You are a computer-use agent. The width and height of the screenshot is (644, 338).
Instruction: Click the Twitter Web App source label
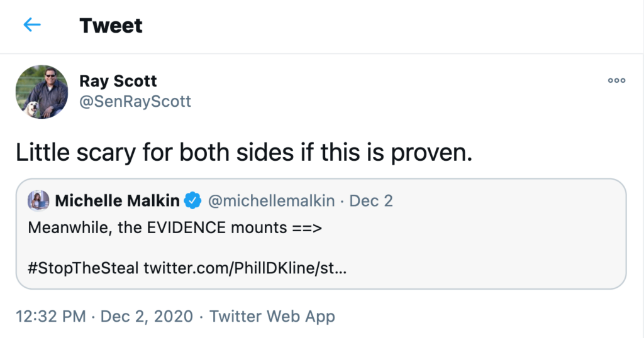272,316
